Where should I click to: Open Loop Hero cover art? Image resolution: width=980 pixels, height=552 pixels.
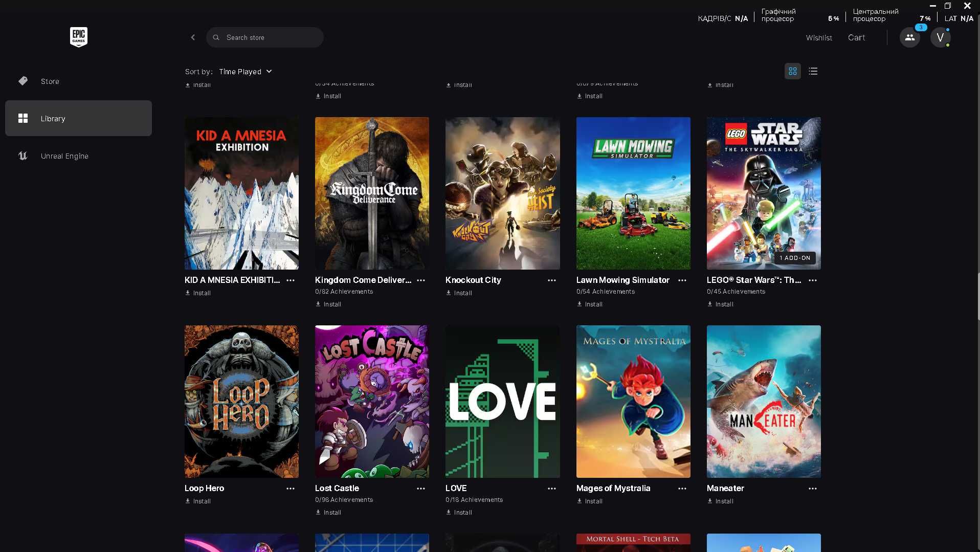click(x=241, y=402)
